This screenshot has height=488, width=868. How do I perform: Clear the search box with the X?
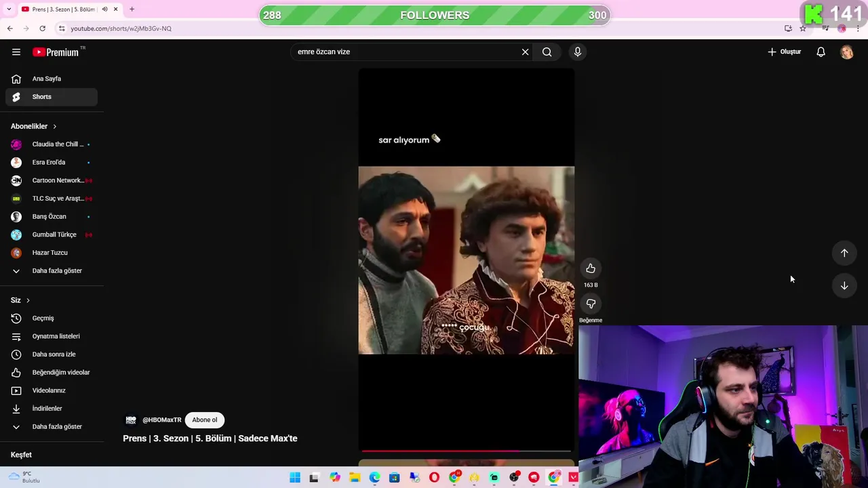click(525, 52)
